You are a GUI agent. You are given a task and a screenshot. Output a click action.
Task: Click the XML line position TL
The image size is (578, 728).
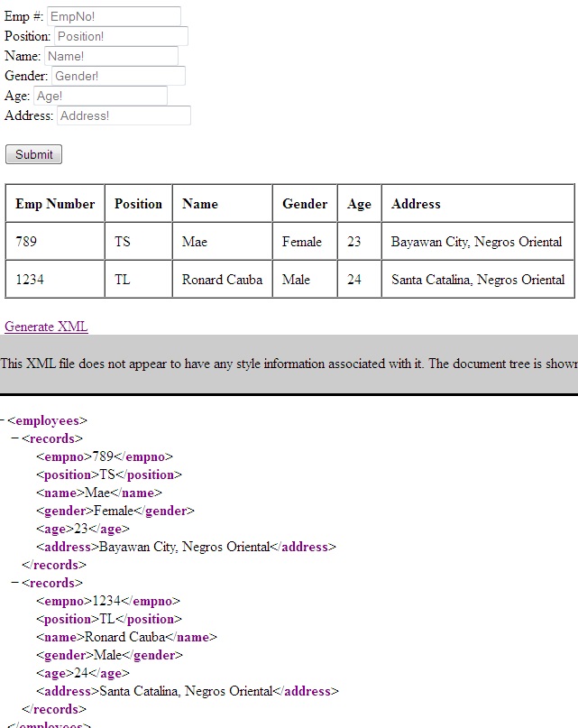click(109, 620)
